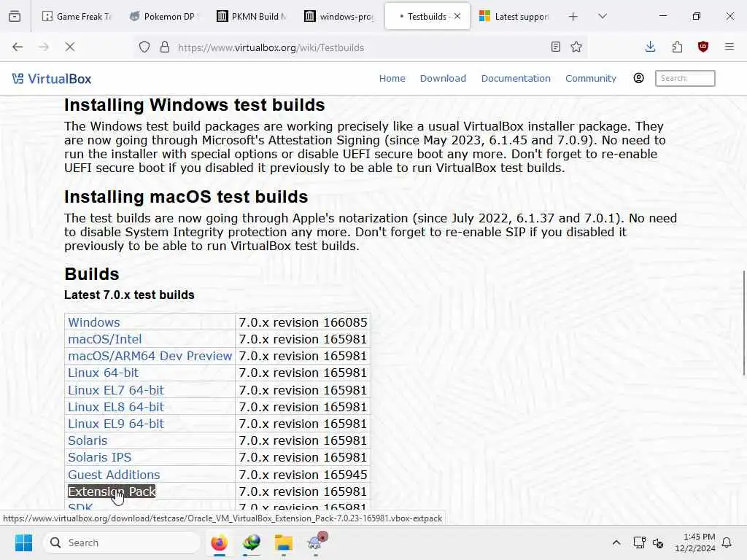Screen dimensions: 747x560
Task: List all tabs dropdown chevron
Action: click(x=603, y=16)
